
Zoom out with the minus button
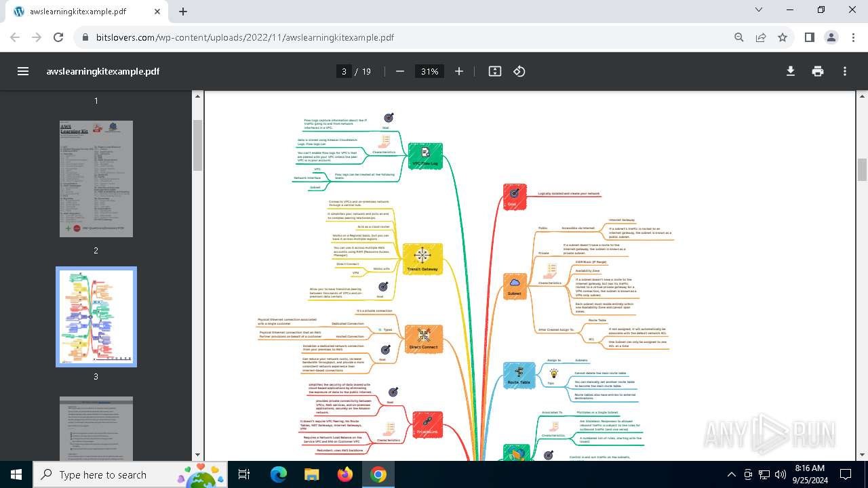coord(400,71)
